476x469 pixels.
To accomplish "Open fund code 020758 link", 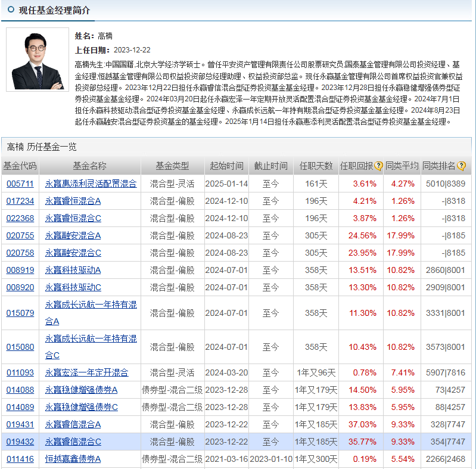I will point(20,253).
